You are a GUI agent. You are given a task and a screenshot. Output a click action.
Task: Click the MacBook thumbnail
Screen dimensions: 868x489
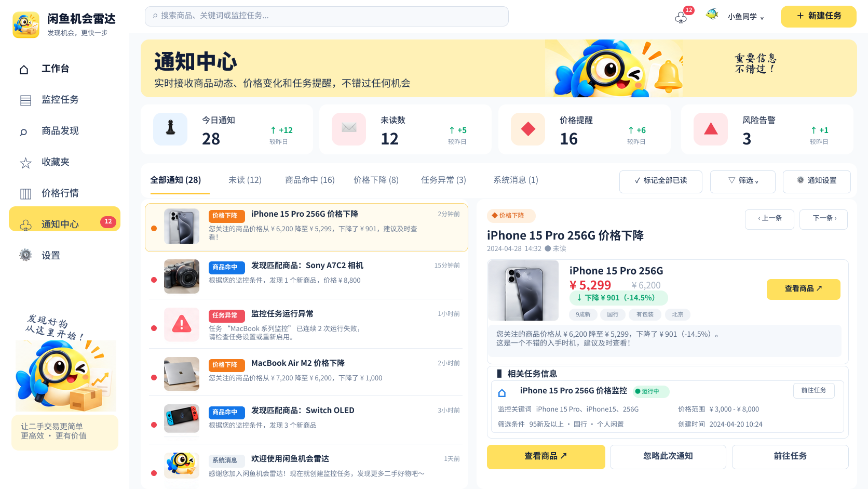click(x=182, y=374)
